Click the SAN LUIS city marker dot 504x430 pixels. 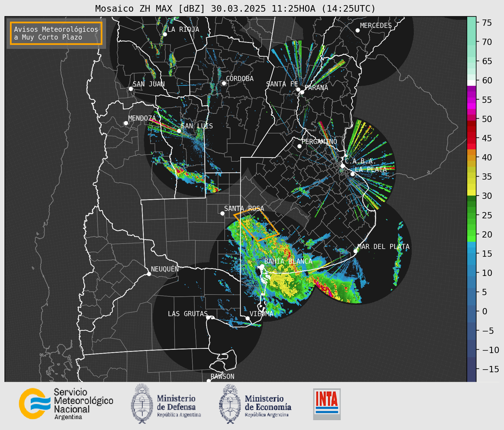click(x=179, y=131)
